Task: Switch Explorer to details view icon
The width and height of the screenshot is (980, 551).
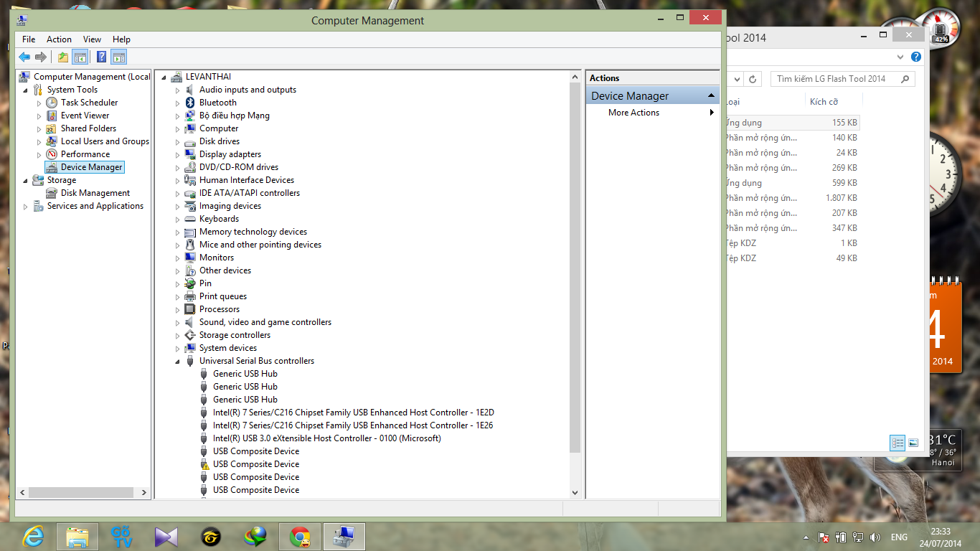Action: pos(897,443)
